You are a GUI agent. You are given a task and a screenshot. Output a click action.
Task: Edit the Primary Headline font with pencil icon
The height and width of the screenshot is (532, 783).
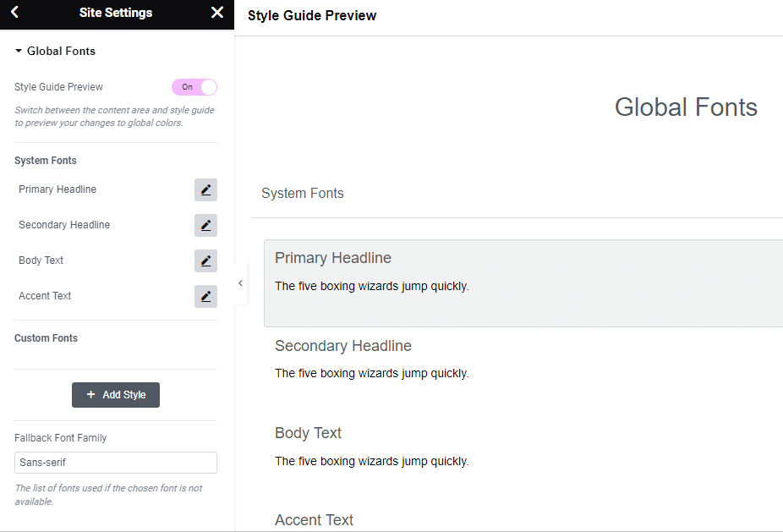(x=205, y=189)
